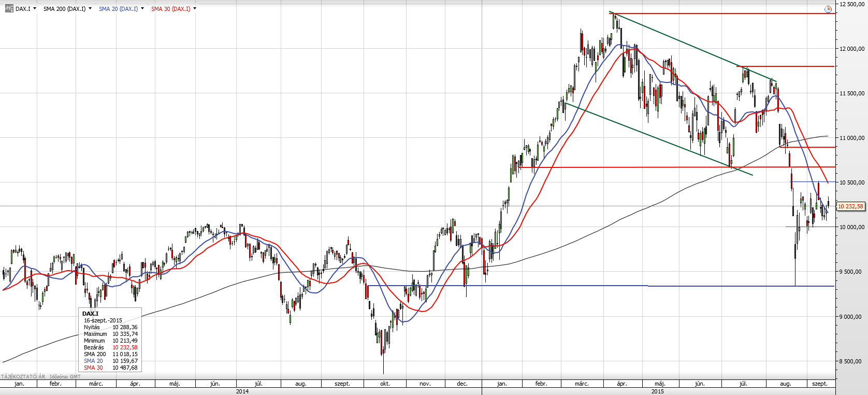Image resolution: width=868 pixels, height=395 pixels.
Task: Pick the long blue horizontal support line
Action: pos(601,286)
